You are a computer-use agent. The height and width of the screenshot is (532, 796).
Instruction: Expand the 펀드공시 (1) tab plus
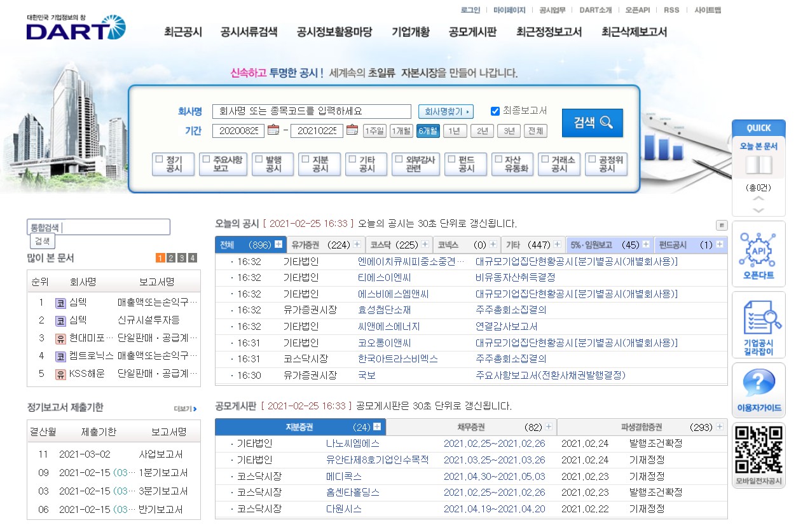[x=720, y=245]
